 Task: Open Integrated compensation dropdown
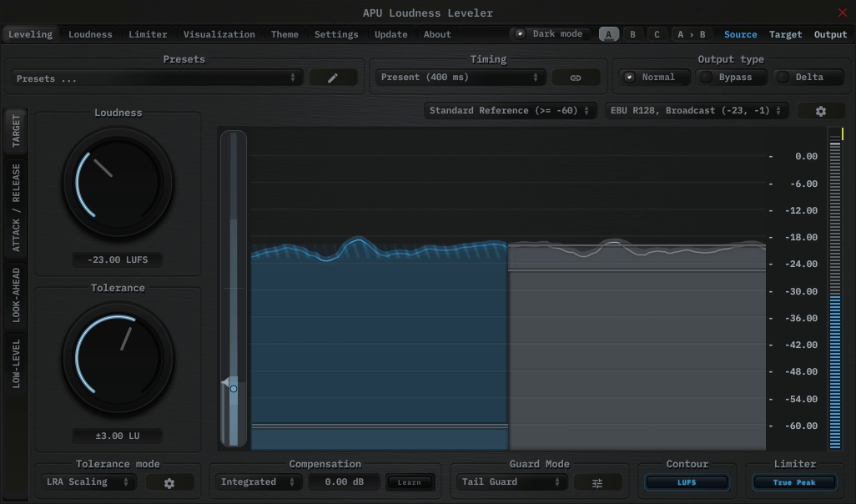point(258,482)
